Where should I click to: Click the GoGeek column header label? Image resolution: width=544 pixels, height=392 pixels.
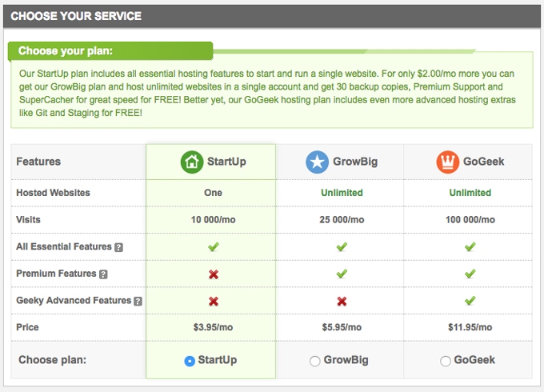coord(484,162)
